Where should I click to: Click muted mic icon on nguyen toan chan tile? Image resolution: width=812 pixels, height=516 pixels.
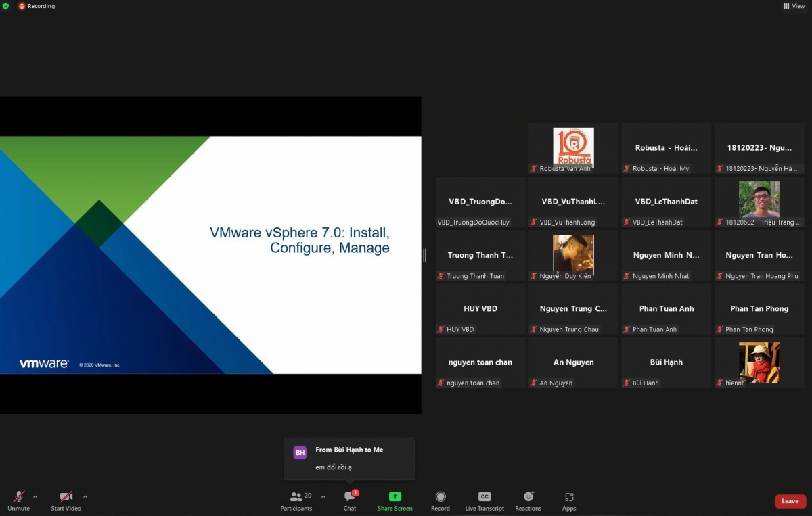441,383
